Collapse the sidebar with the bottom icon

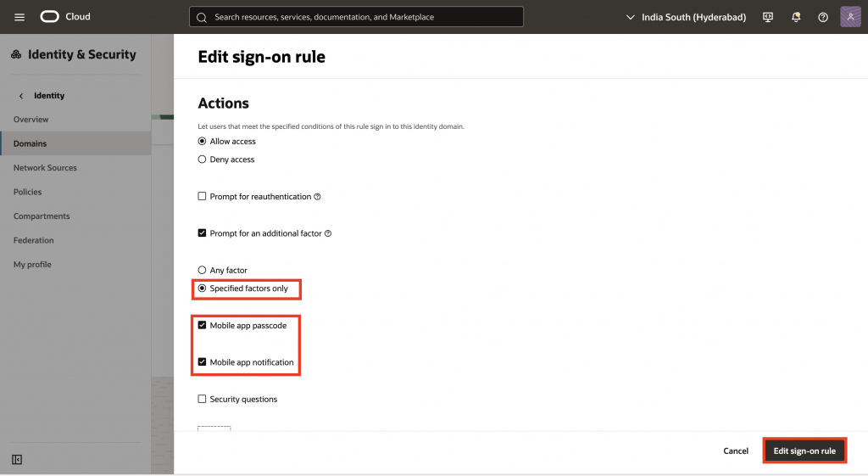17,460
